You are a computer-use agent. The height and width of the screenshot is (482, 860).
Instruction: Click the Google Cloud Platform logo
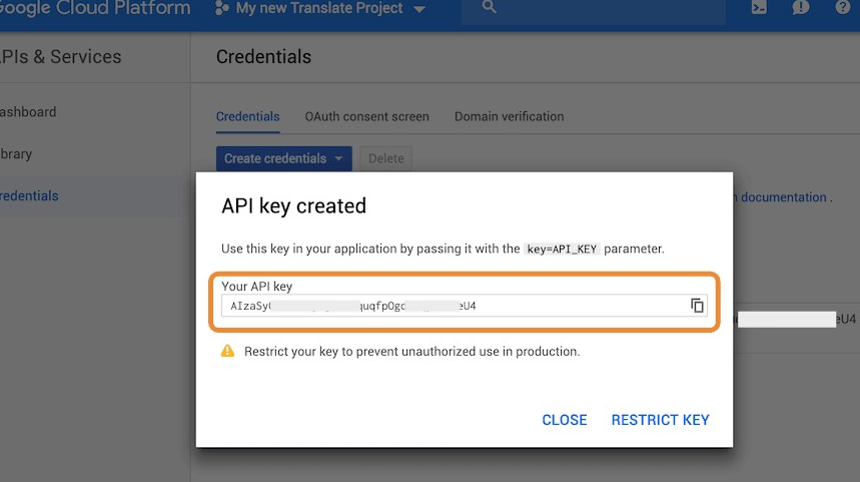(x=95, y=8)
